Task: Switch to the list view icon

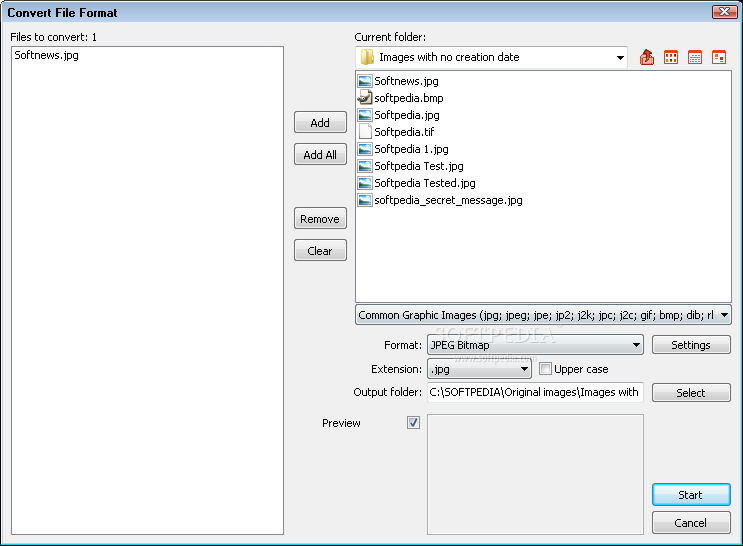Action: pos(695,57)
